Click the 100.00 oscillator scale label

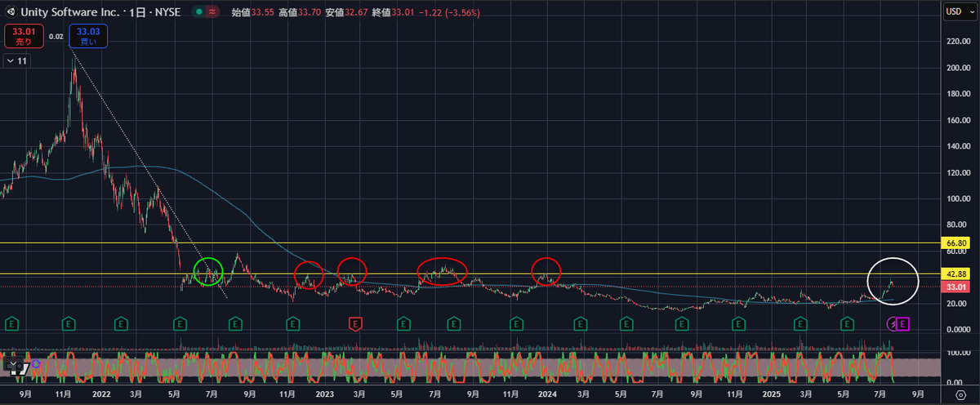pyautogui.click(x=958, y=352)
